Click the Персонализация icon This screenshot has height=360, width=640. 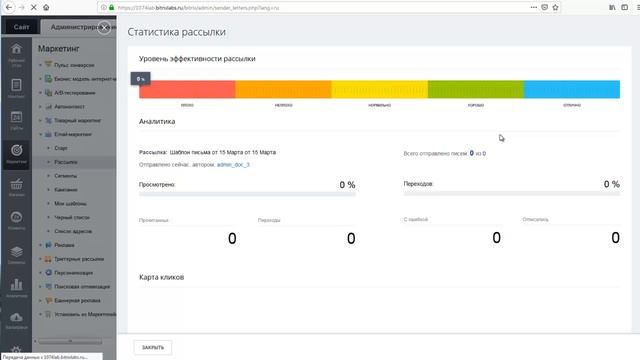(x=49, y=272)
